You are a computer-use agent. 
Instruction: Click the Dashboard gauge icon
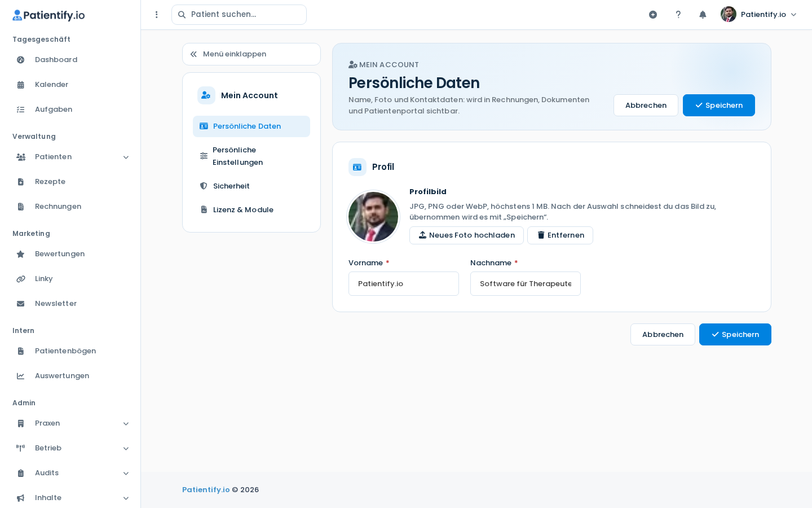pyautogui.click(x=21, y=60)
